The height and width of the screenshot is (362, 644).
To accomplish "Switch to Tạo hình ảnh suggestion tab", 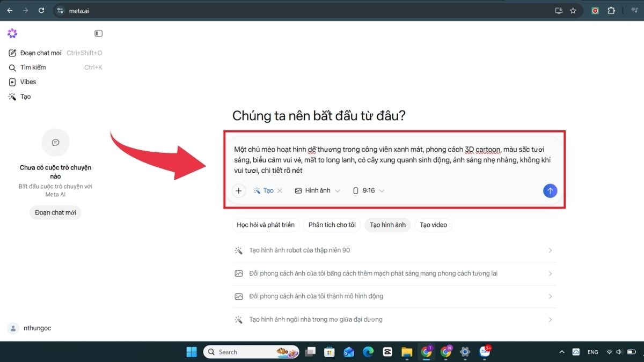I will pyautogui.click(x=387, y=225).
